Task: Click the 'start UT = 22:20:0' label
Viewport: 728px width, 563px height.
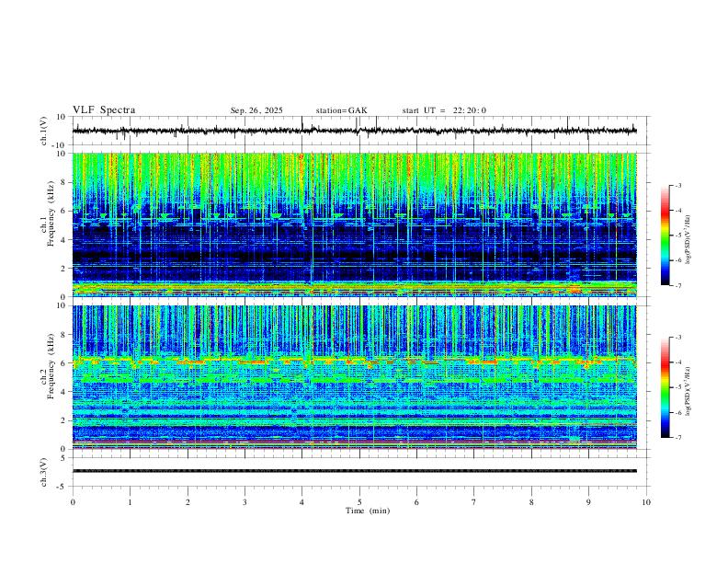Action: (444, 110)
